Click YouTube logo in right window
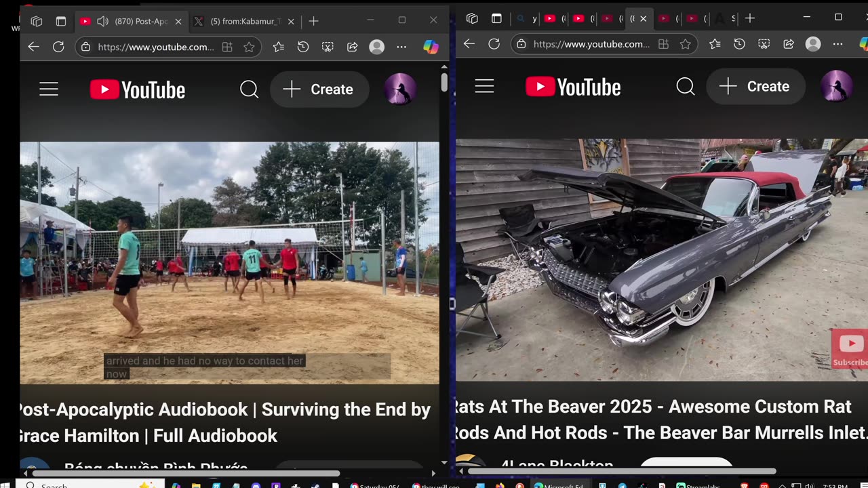Image resolution: width=868 pixels, height=488 pixels. [573, 87]
